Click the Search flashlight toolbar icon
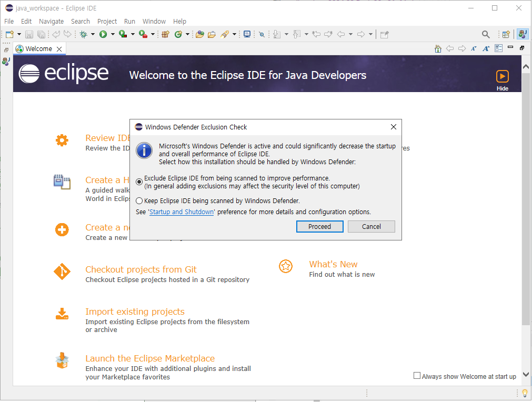The image size is (532, 402). (x=225, y=34)
